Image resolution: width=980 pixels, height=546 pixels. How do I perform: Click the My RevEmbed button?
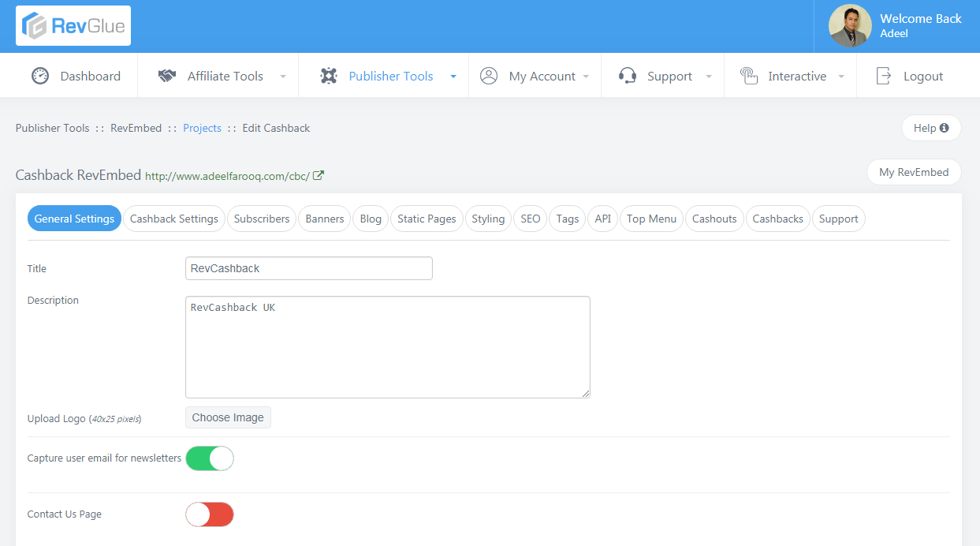tap(914, 172)
